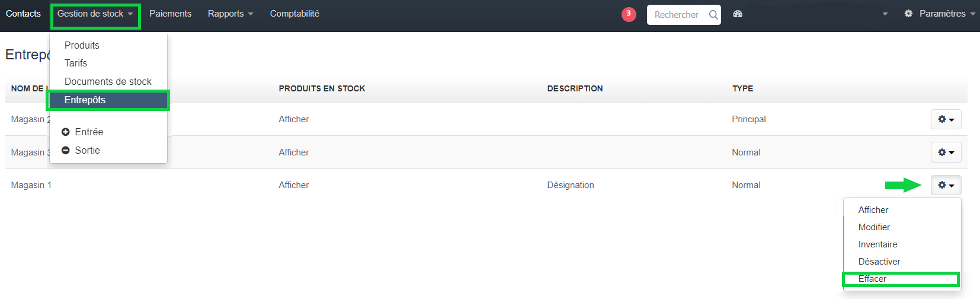
Task: Open the Paiements navigation link
Action: point(170,14)
